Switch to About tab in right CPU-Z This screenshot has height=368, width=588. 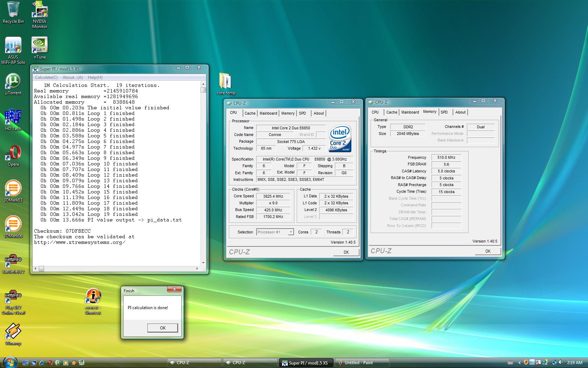click(460, 112)
